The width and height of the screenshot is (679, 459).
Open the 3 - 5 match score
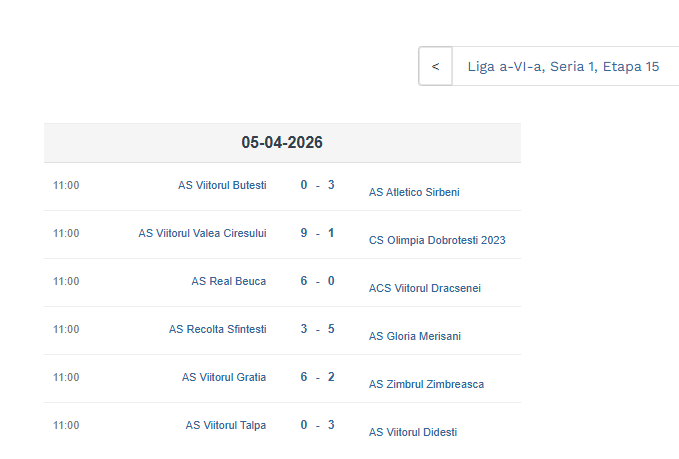(317, 329)
